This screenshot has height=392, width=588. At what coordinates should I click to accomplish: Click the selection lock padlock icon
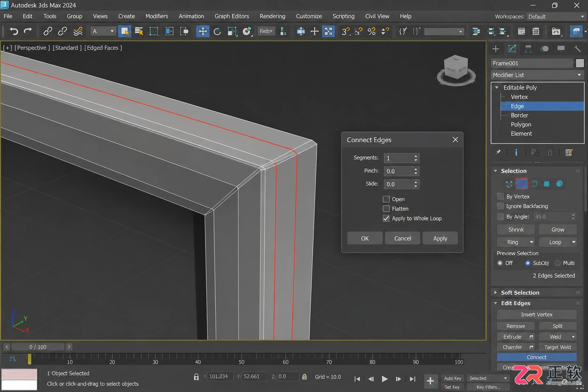pyautogui.click(x=196, y=377)
